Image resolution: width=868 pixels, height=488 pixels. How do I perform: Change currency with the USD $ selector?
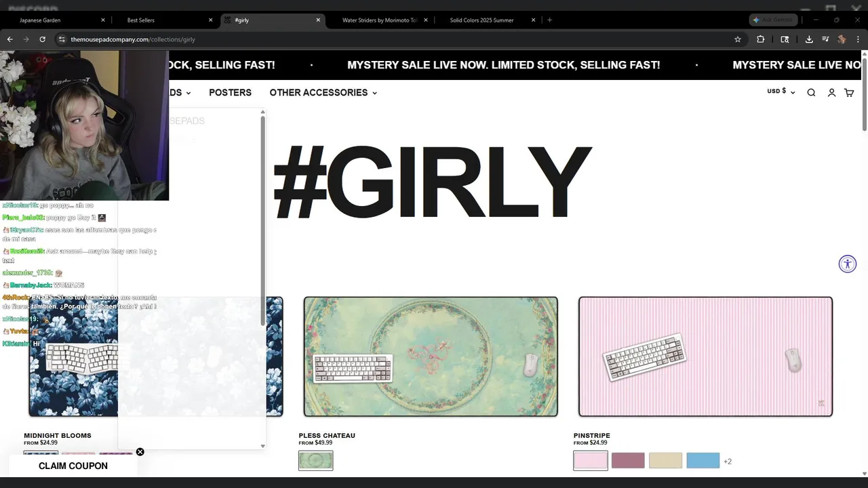[781, 91]
